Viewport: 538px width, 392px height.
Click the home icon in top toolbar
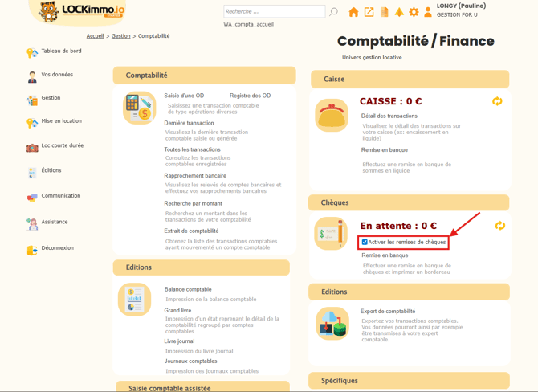pyautogui.click(x=353, y=12)
